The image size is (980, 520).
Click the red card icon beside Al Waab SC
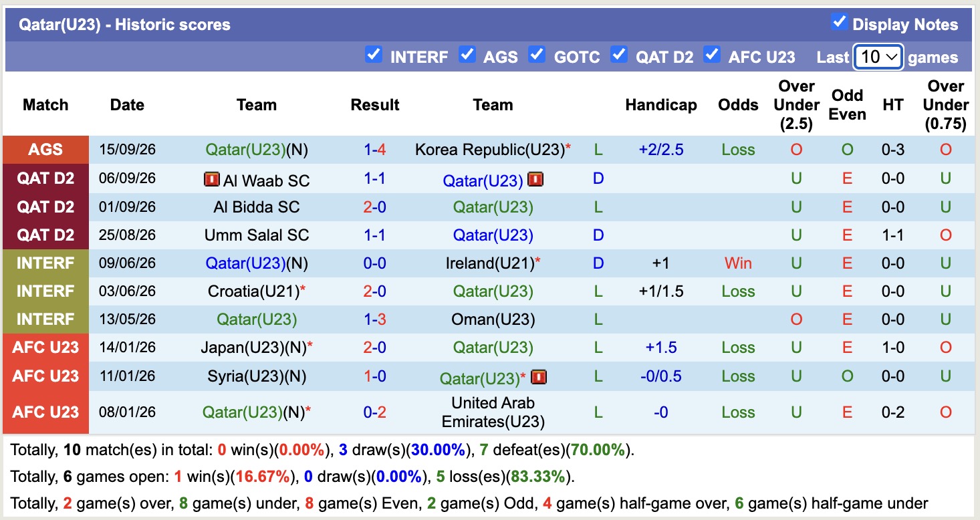pos(211,180)
